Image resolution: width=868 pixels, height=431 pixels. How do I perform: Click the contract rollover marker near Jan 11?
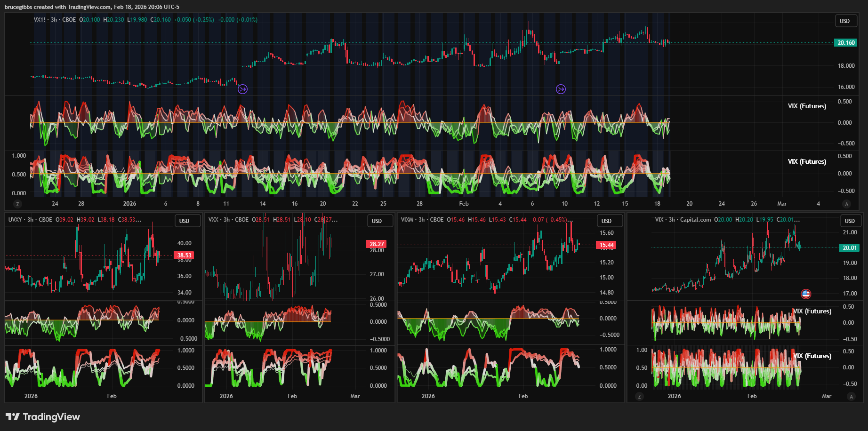(242, 89)
